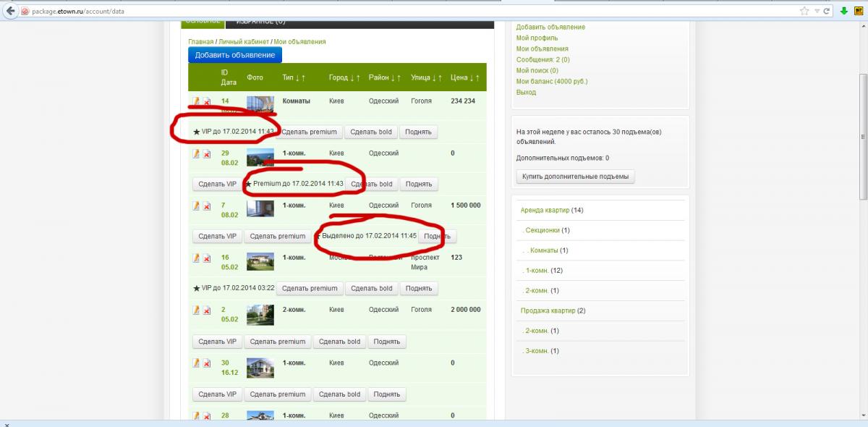
Task: Click the Купить дополнительные подъемы button
Action: coord(575,176)
